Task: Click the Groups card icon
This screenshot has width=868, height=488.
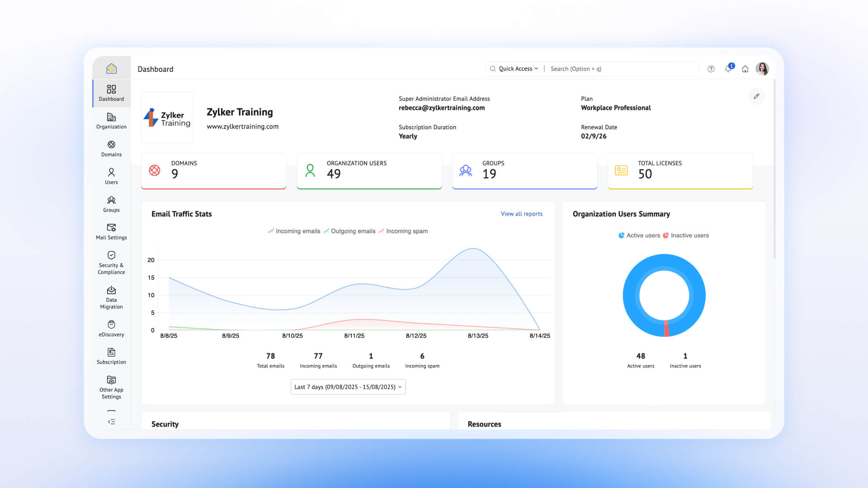Action: tap(466, 170)
